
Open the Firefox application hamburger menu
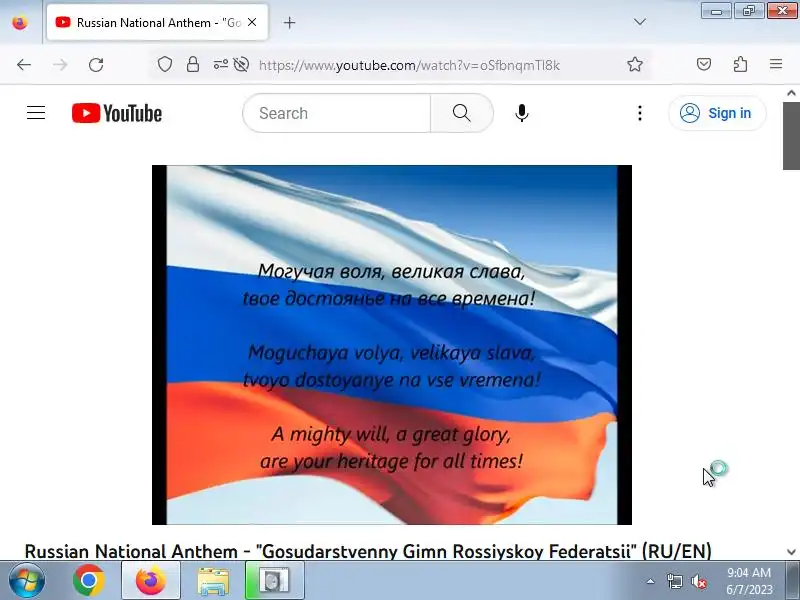click(776, 64)
